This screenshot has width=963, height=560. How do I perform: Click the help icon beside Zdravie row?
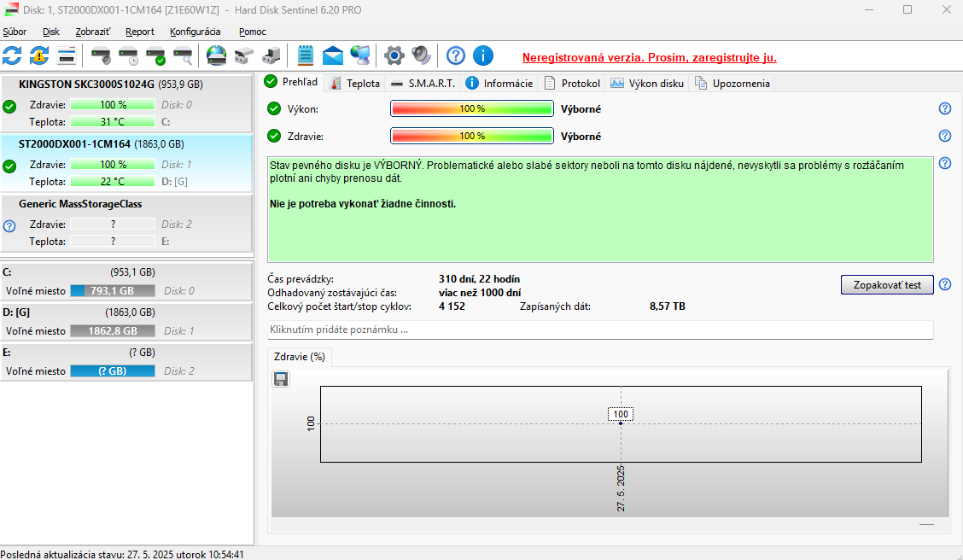945,136
